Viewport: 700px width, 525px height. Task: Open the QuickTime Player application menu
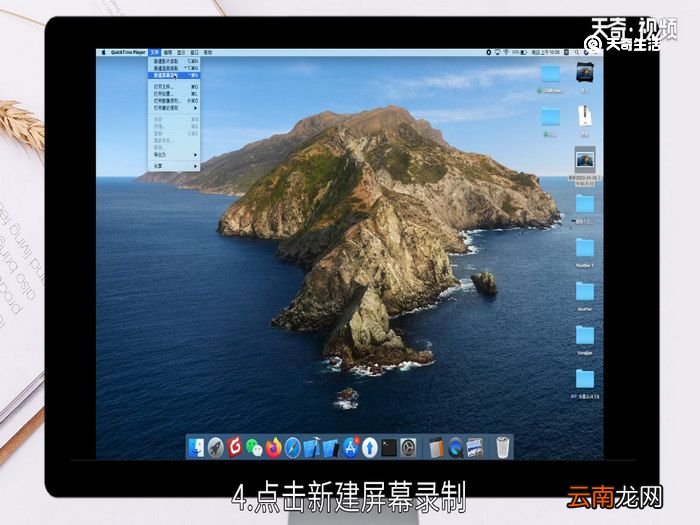128,52
